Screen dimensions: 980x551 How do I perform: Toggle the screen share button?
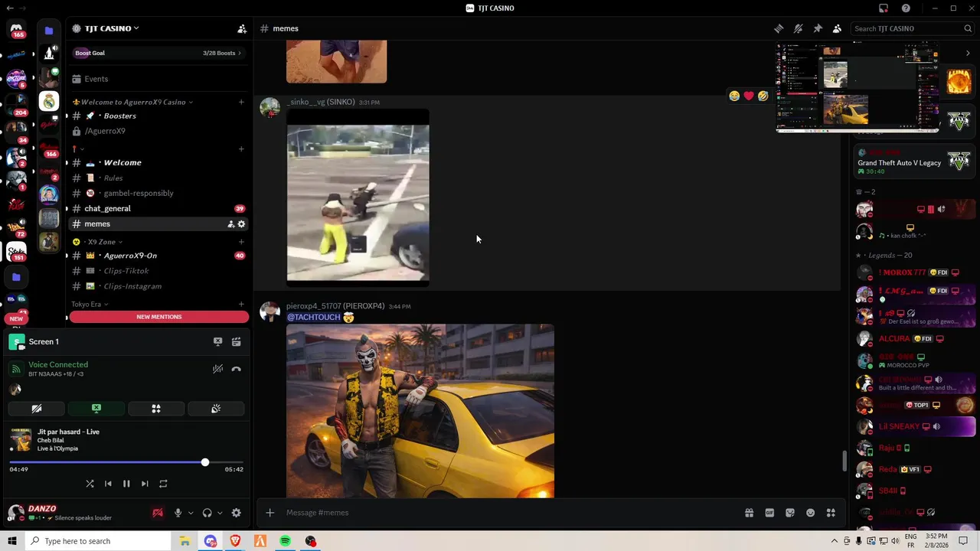point(96,409)
